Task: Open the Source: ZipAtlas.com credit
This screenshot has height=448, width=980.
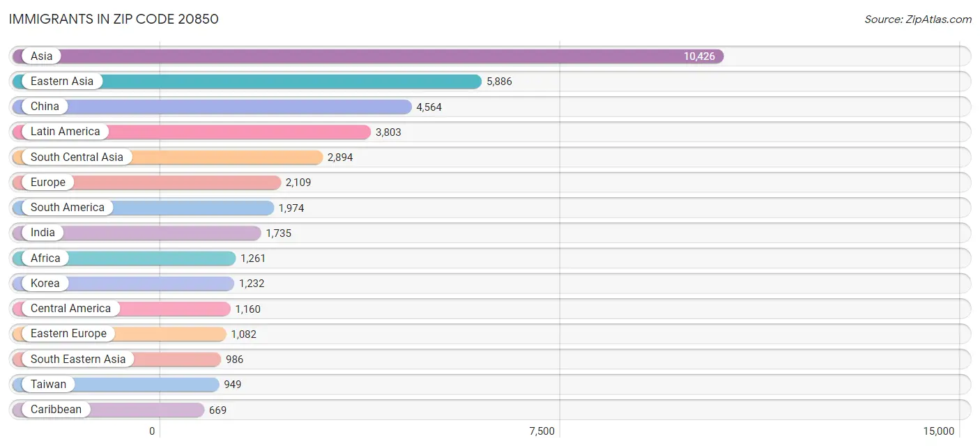Action: (x=918, y=19)
